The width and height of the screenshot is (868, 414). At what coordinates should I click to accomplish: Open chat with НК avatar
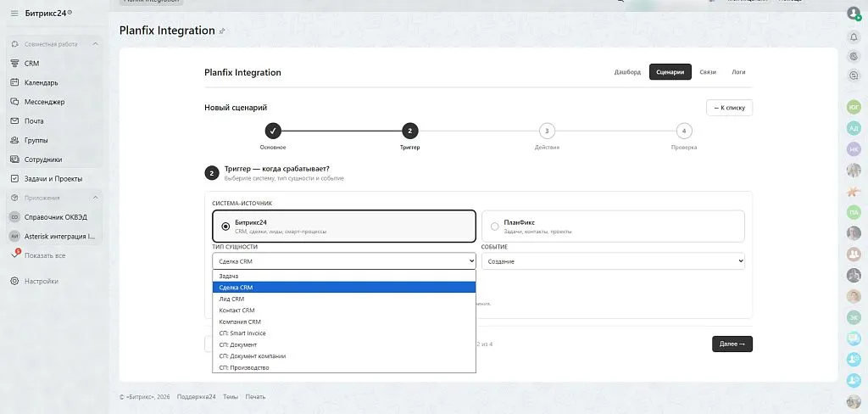[x=854, y=149]
